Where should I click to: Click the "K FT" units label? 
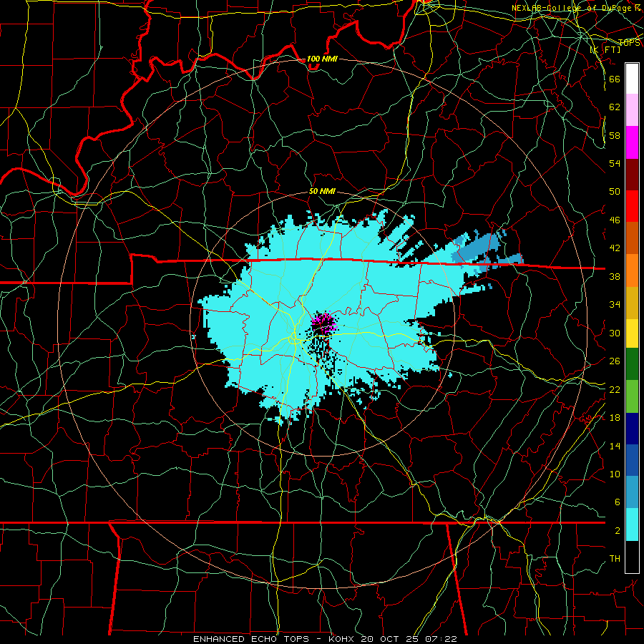tap(605, 49)
